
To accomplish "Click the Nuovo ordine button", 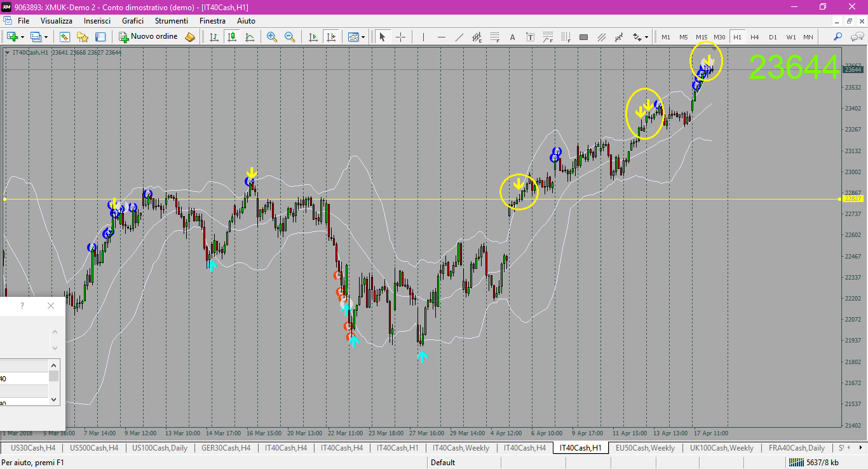I will [149, 37].
